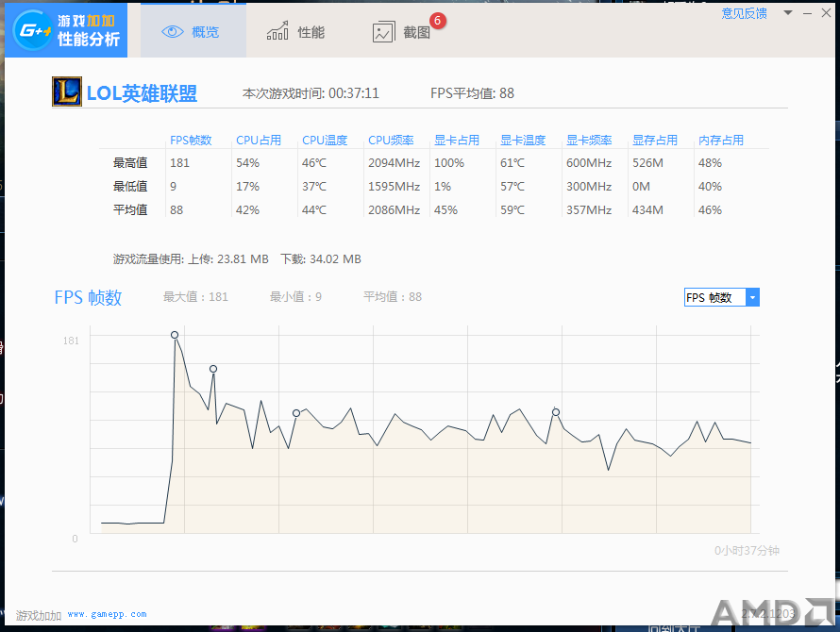Viewport: 840px width, 632px height.
Task: Click the 平均值：88 chart label
Action: (393, 297)
